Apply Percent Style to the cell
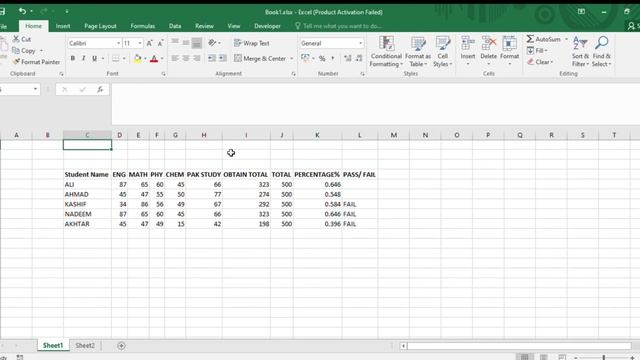 (322, 59)
